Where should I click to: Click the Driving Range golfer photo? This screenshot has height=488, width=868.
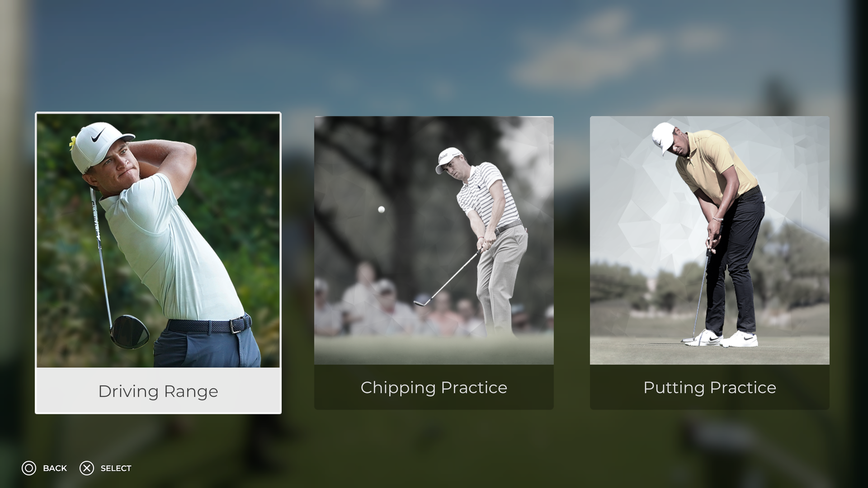point(158,240)
